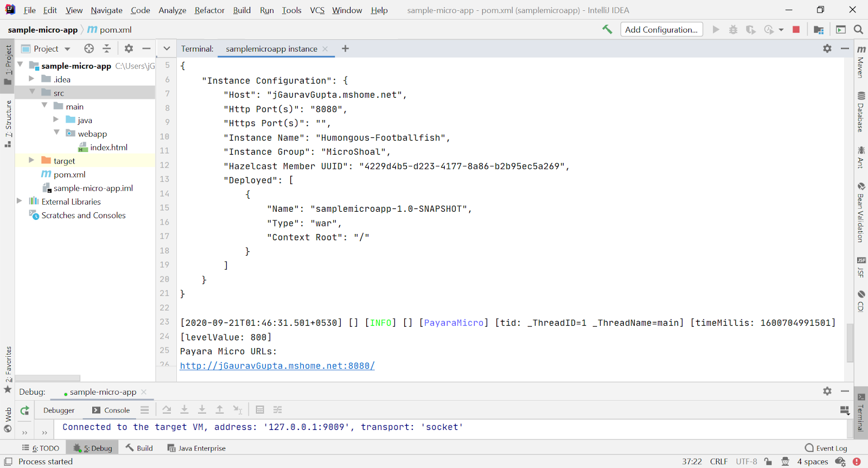Open Terminal panel settings gear

tap(827, 48)
